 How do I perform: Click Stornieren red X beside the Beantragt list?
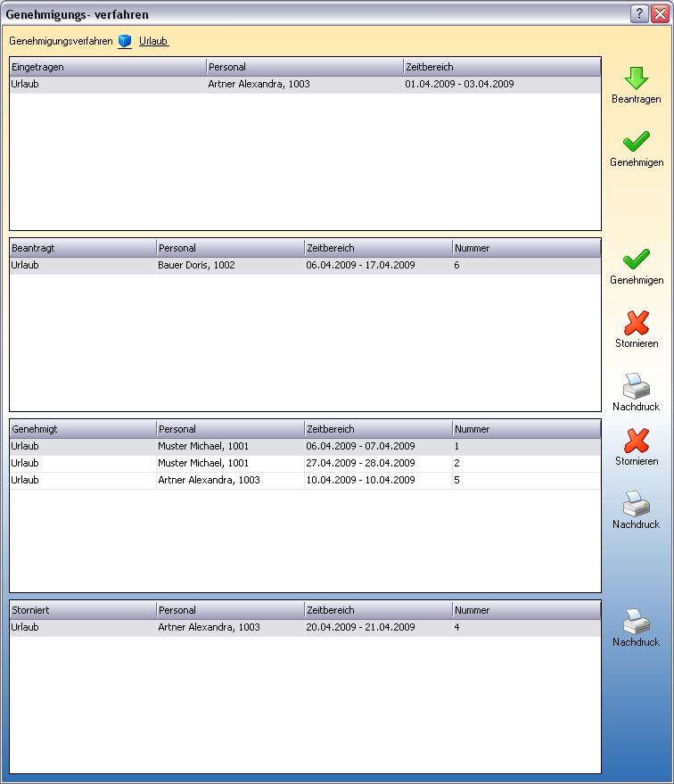pos(636,324)
